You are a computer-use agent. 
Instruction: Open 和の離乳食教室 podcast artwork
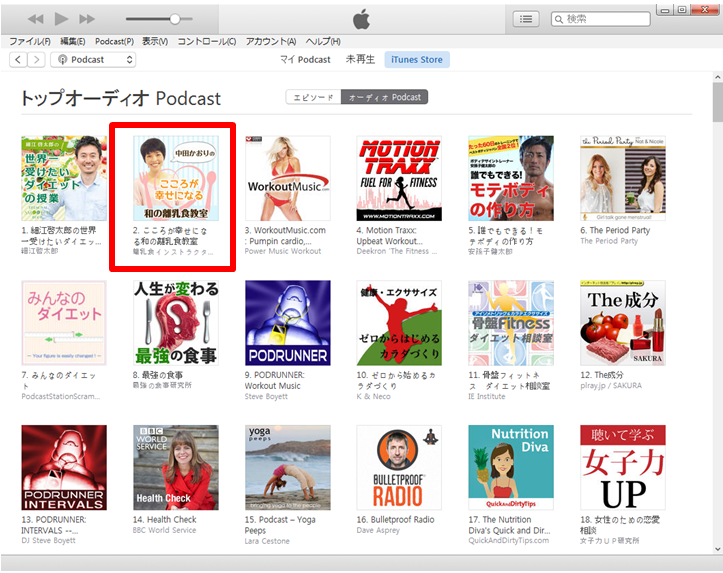click(176, 178)
